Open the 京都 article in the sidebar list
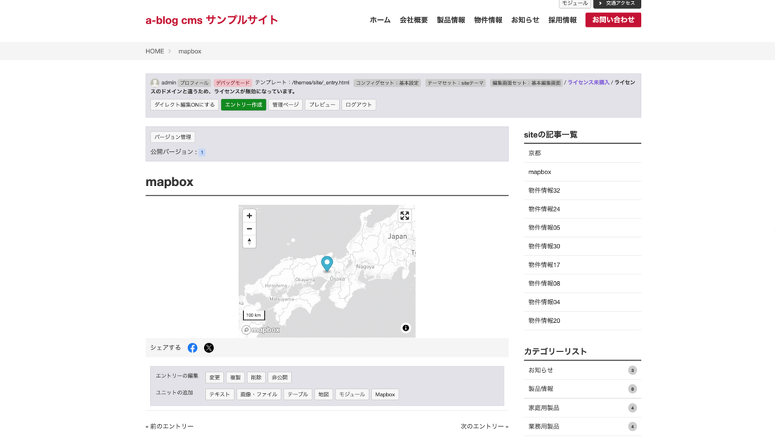This screenshot has width=775, height=438. pyautogui.click(x=535, y=153)
